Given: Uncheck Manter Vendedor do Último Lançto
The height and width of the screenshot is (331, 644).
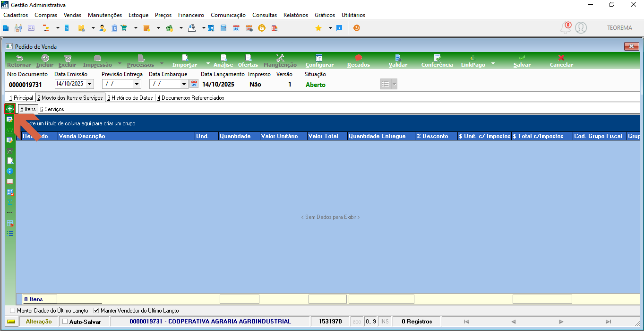Looking at the screenshot, I should pos(96,311).
